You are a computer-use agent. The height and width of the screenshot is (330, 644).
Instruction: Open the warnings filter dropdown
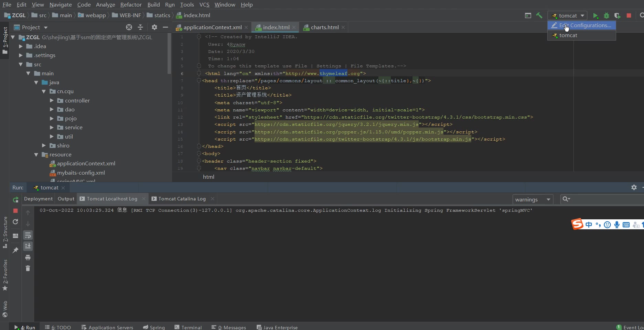click(533, 199)
